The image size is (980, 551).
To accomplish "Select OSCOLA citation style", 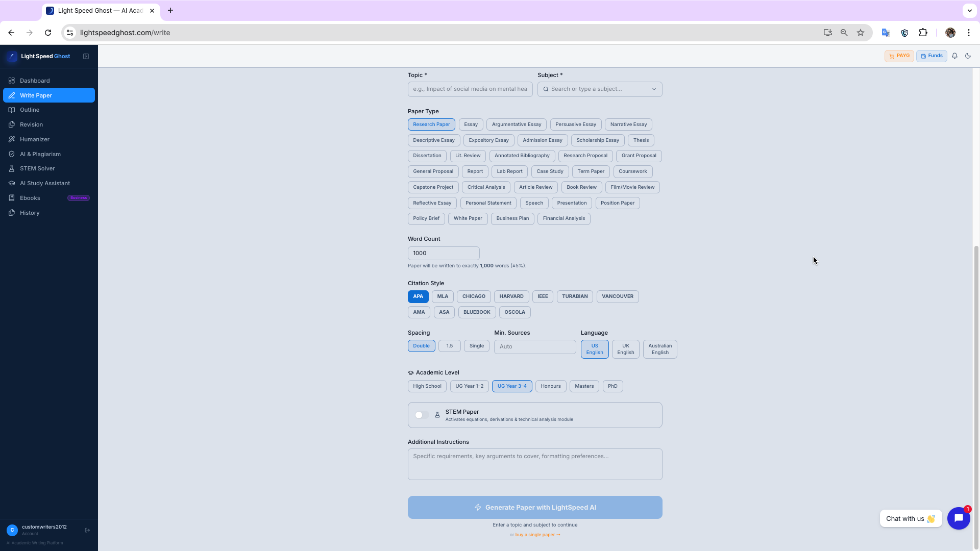I will coord(514,312).
